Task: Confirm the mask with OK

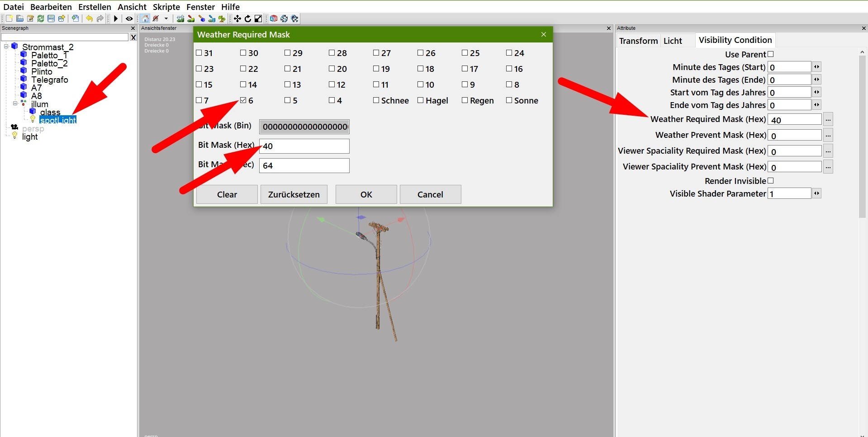Action: pyautogui.click(x=366, y=194)
